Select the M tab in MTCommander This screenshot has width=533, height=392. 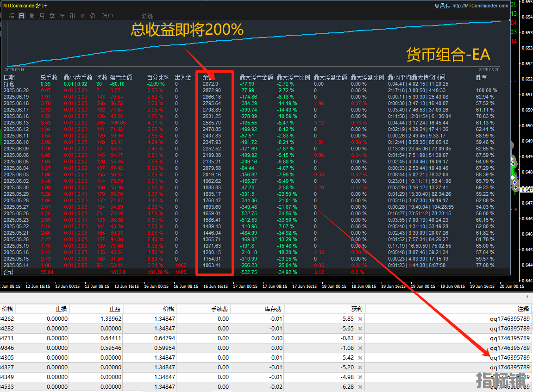[82, 16]
